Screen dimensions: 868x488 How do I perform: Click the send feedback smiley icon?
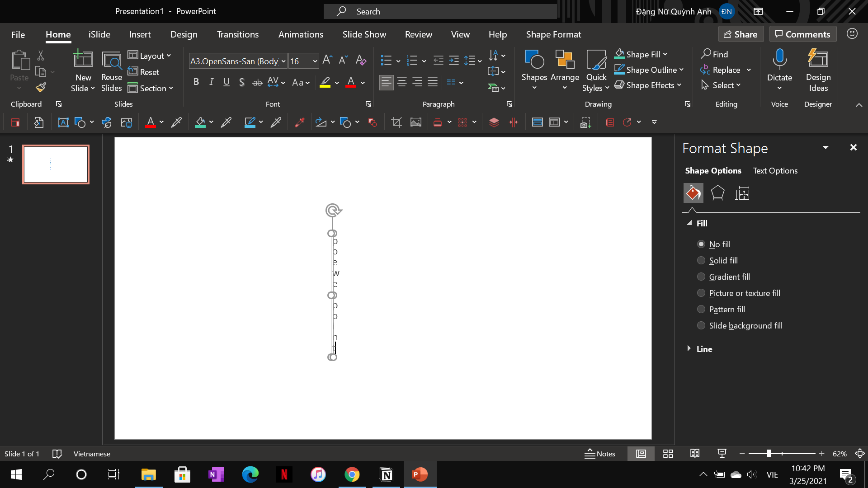pyautogui.click(x=852, y=34)
